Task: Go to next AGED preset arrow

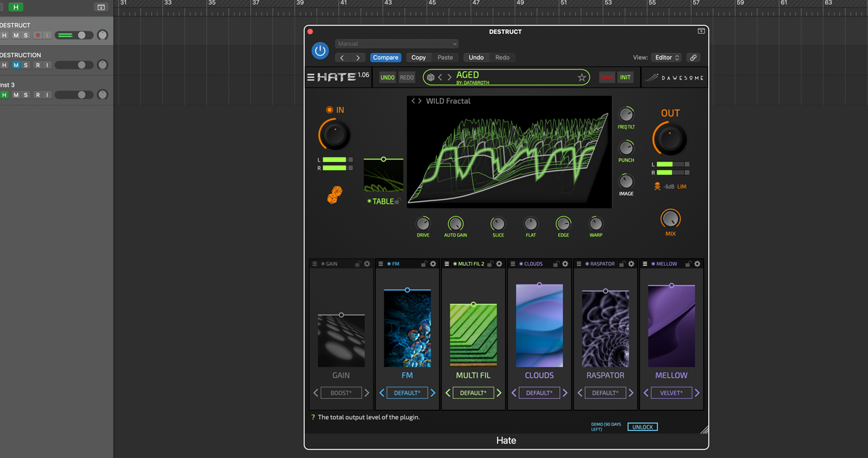Action: coord(449,77)
